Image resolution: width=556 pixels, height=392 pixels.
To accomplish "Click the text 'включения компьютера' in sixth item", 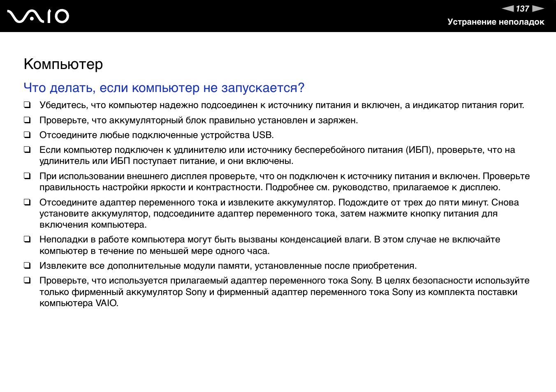I will (93, 225).
